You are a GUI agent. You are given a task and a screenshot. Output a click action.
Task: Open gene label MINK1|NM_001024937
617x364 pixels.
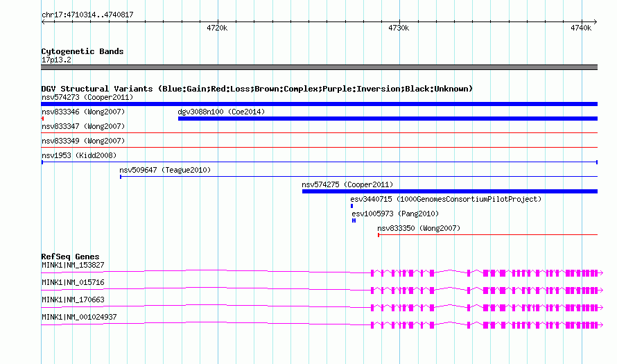coord(79,317)
